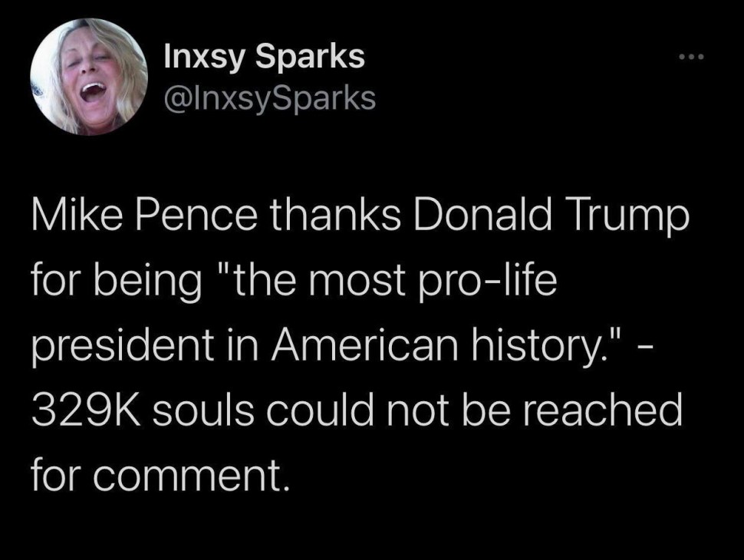Click the @InxsySparks handle
This screenshot has width=744, height=560.
point(270,97)
